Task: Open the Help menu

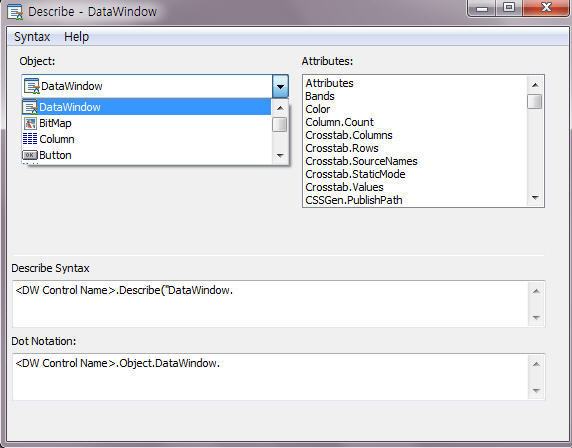Action: (77, 37)
